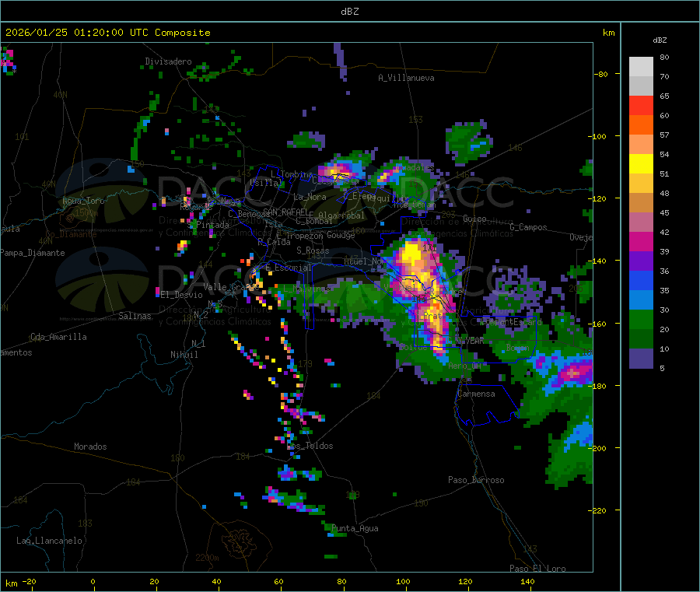Click the Nihuil map label
This screenshot has height=592, width=700.
pos(184,355)
